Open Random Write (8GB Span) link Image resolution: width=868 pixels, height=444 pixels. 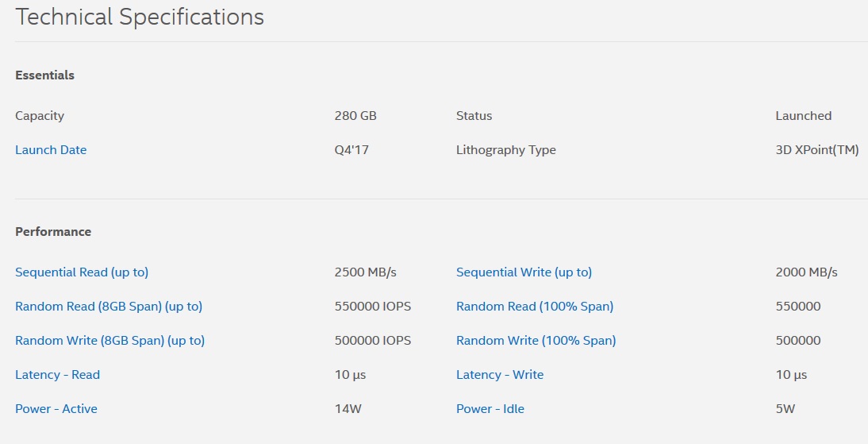coord(109,341)
